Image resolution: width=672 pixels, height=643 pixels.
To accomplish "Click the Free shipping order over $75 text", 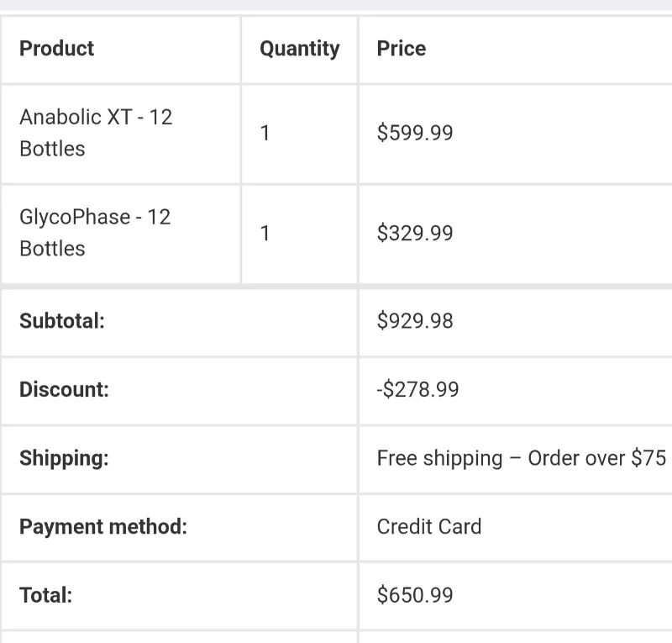I will [522, 458].
